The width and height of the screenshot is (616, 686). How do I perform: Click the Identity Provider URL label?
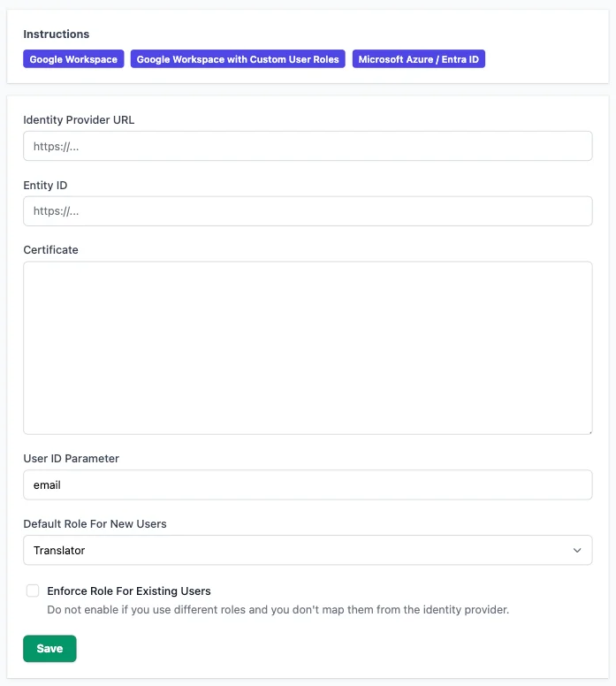[x=79, y=120]
